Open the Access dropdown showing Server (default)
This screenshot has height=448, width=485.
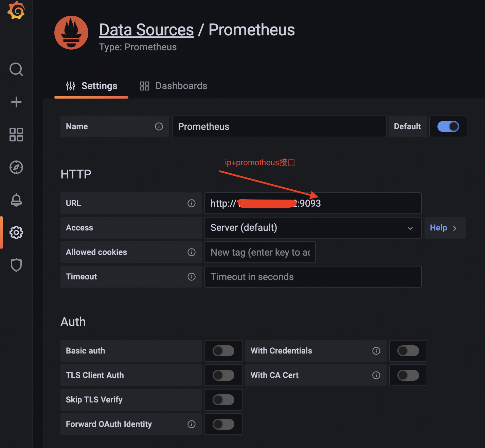[312, 228]
